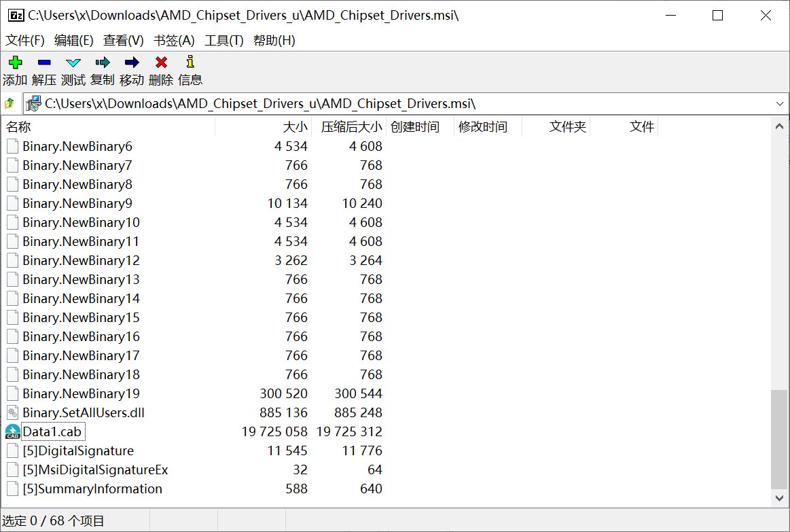Viewport: 790px width, 532px height.
Task: Select the Binary.NewBinary13 file name
Action: click(x=81, y=280)
